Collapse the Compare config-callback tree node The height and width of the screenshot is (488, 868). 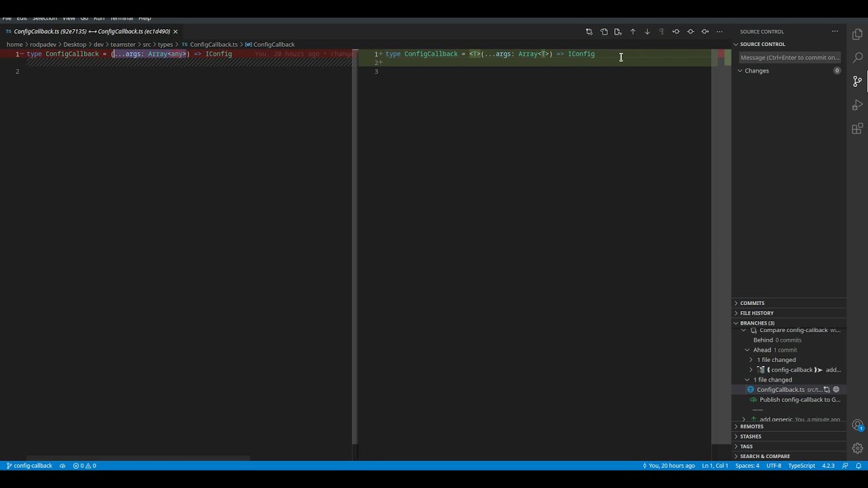point(744,330)
